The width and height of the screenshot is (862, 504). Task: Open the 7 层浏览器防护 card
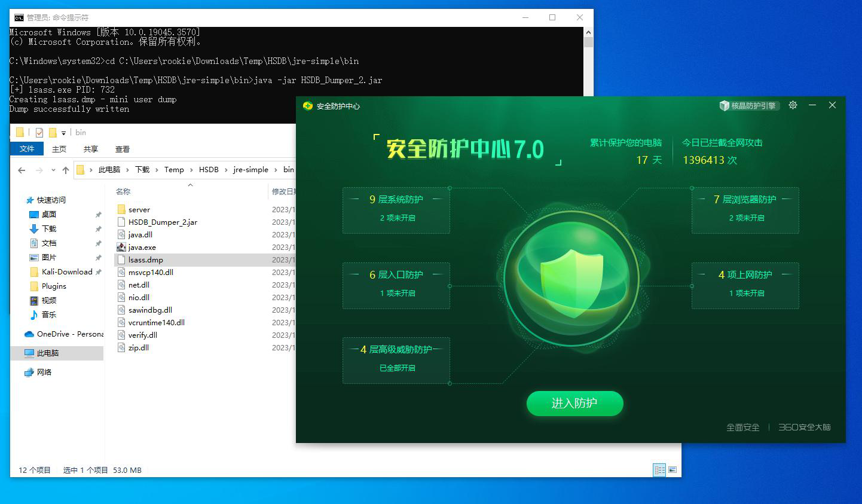coord(745,210)
